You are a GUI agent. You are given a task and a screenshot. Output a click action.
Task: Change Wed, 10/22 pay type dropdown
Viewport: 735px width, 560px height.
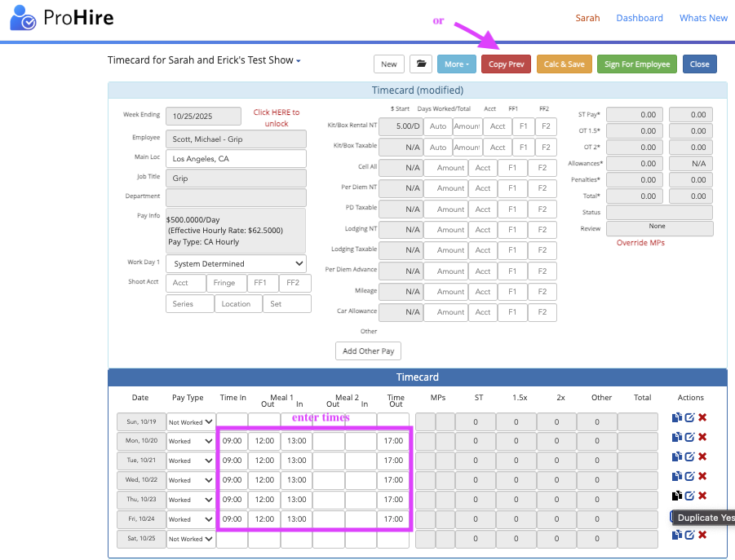[x=191, y=480]
